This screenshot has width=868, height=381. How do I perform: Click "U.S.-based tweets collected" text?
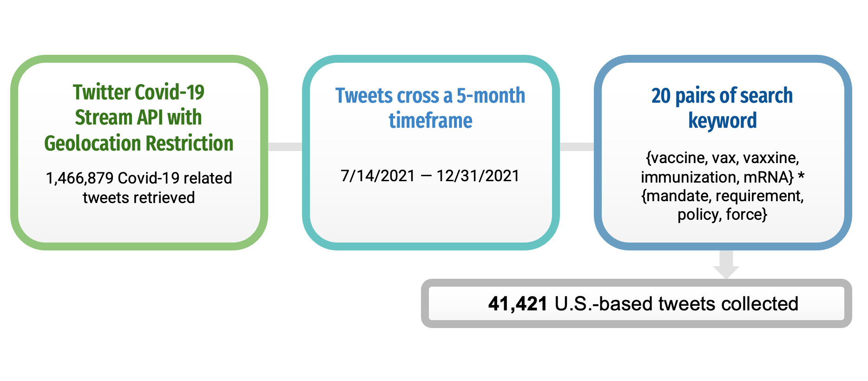point(677,304)
